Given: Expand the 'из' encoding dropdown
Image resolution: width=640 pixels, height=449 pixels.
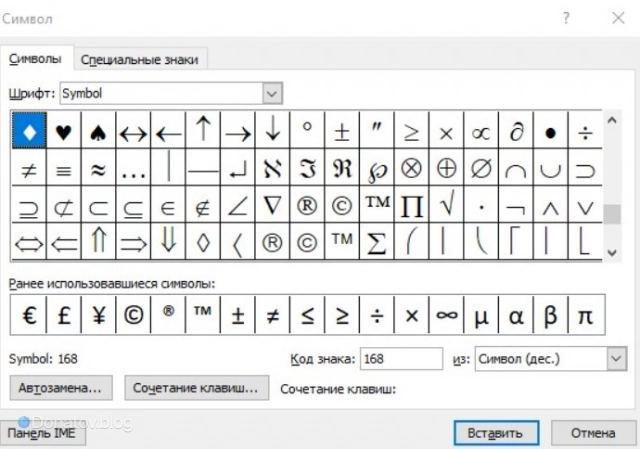Looking at the screenshot, I should (614, 358).
